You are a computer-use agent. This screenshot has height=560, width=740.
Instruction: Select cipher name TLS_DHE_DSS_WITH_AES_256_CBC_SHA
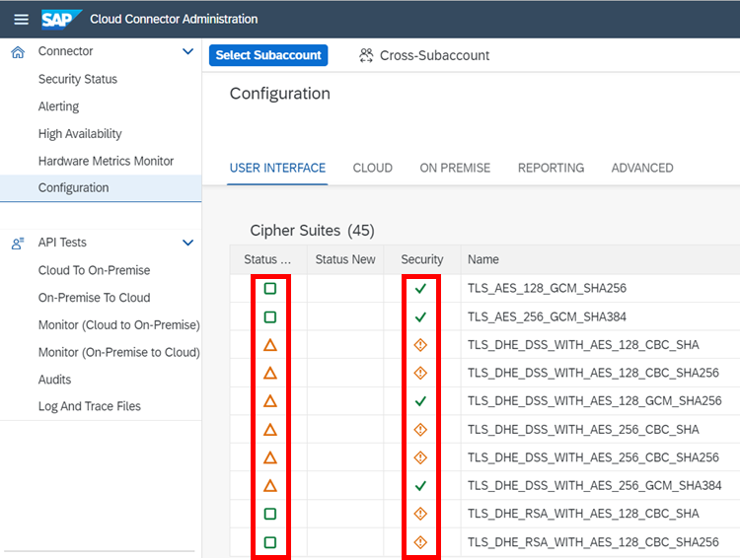[583, 429]
